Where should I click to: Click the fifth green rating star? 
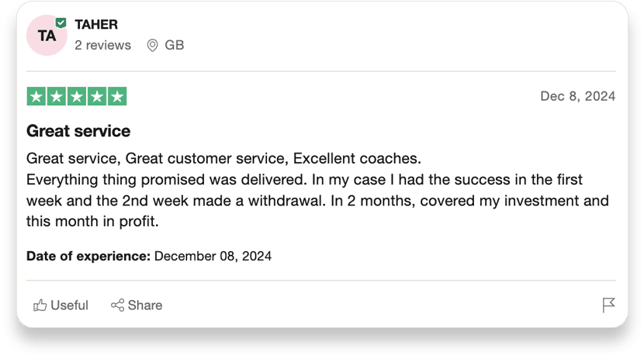[117, 96]
